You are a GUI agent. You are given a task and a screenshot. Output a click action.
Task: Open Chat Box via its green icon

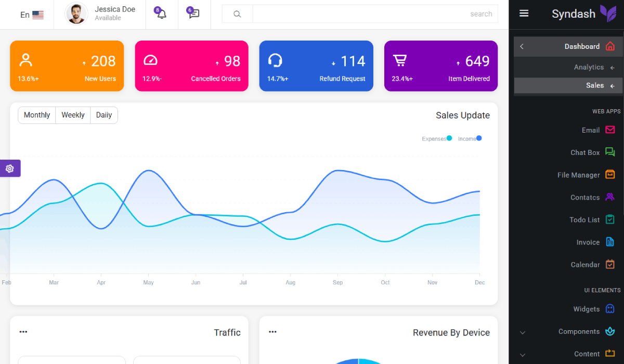coord(610,152)
